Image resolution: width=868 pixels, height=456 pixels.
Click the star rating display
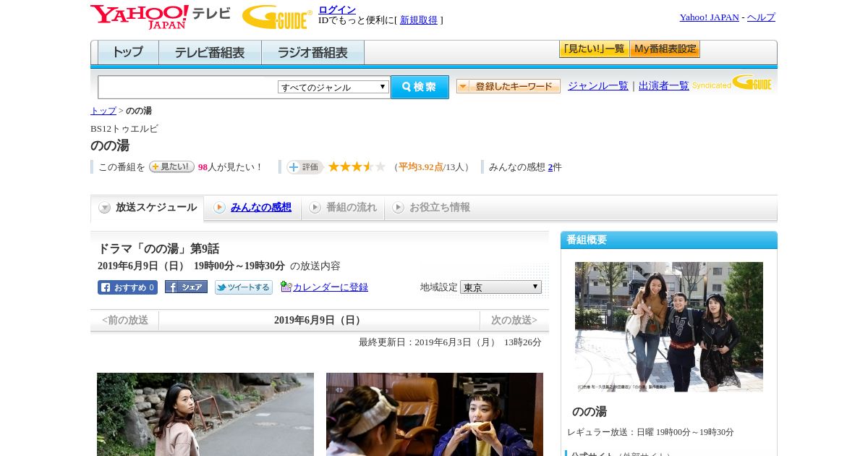(x=357, y=166)
